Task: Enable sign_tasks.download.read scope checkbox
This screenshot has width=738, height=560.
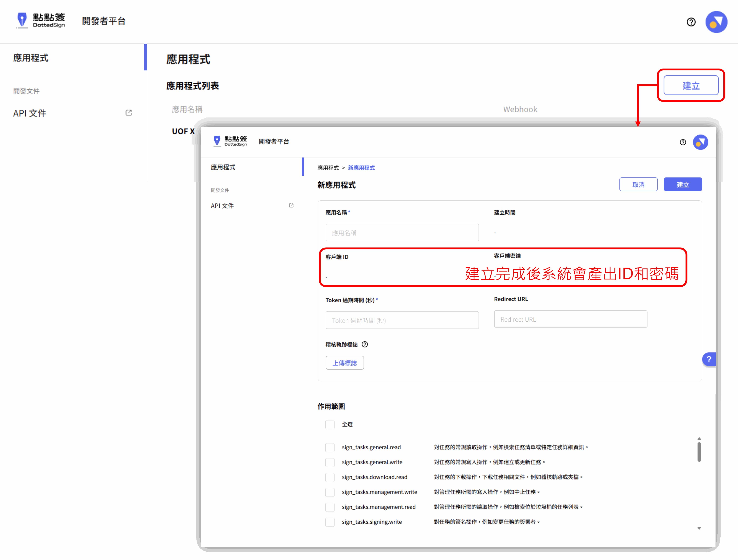Action: click(330, 477)
